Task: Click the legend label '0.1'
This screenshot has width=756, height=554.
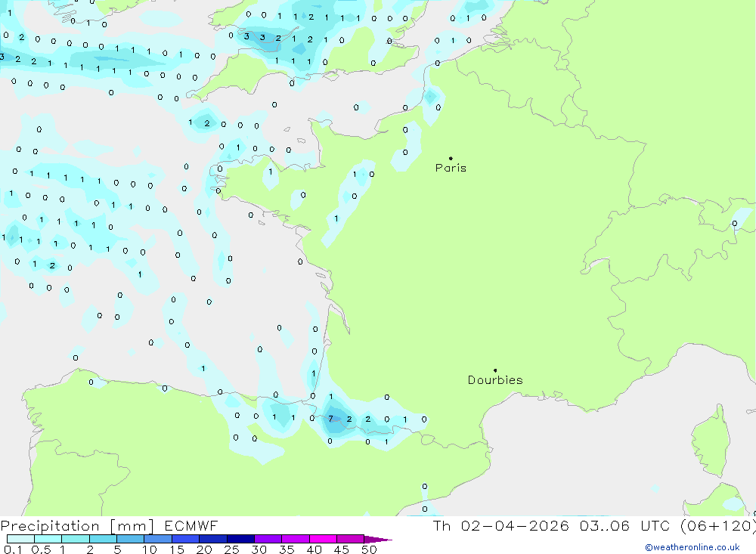Action: click(x=13, y=549)
